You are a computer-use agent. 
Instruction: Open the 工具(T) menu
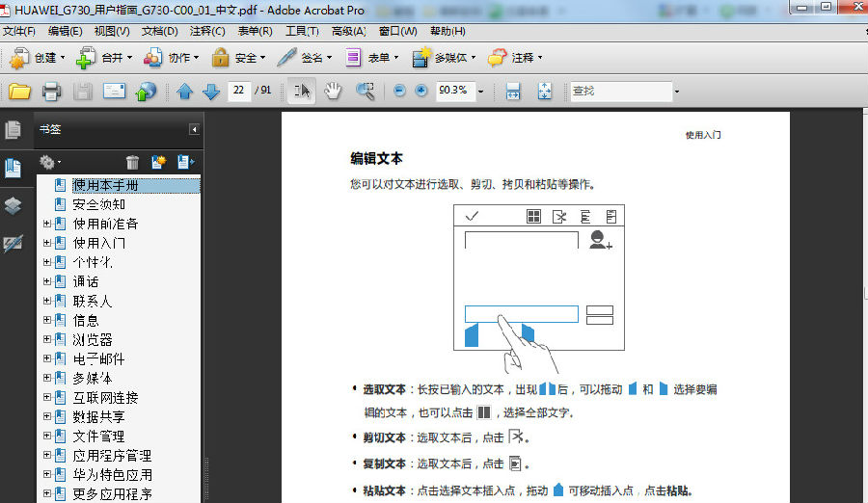coord(302,32)
